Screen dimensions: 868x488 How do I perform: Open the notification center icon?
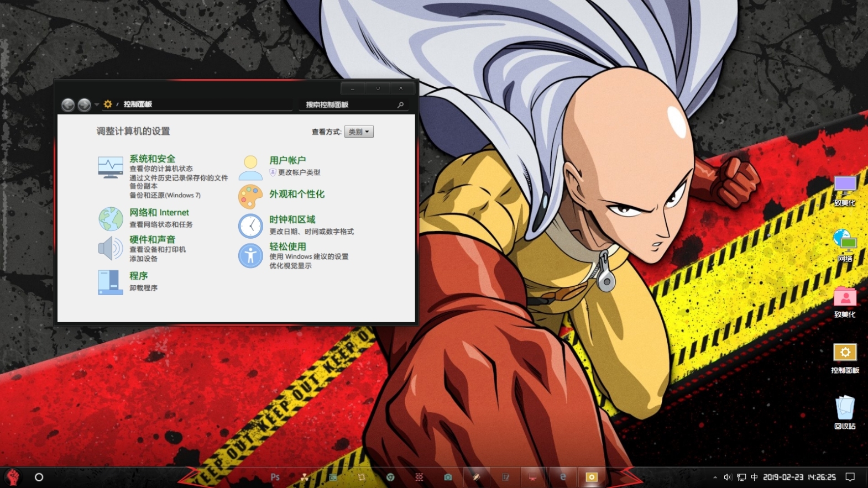pos(850,477)
